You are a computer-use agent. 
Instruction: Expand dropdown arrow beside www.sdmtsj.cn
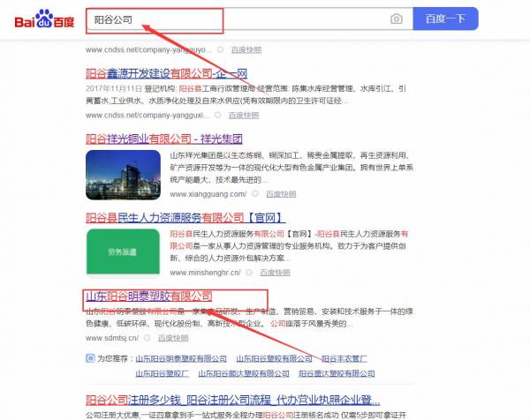pos(148,337)
